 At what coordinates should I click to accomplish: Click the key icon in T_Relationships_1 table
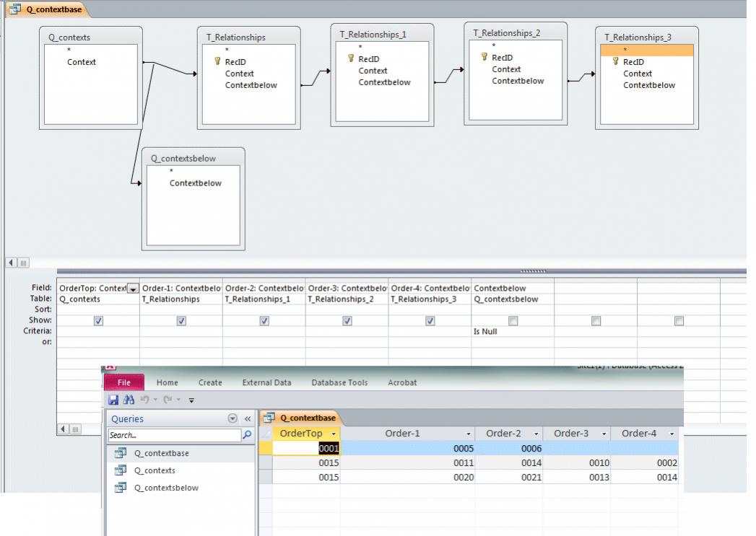coord(351,58)
